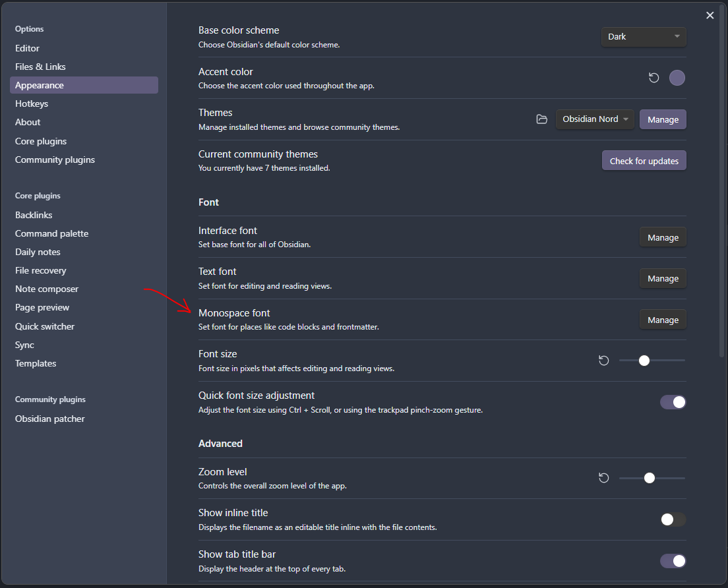Click the 'Font' section heading
Image resolution: width=728 pixels, height=588 pixels.
(208, 202)
